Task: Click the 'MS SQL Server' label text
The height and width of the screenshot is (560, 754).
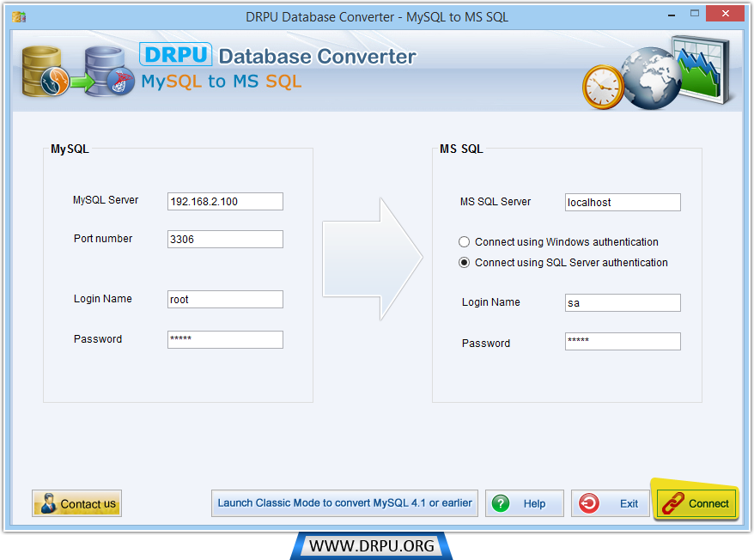Action: click(x=496, y=202)
